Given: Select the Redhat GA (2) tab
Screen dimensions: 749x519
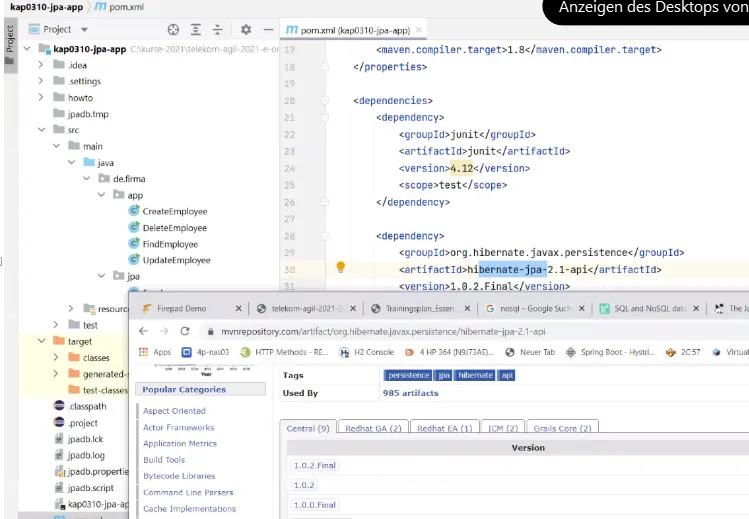Looking at the screenshot, I should coord(374,428).
